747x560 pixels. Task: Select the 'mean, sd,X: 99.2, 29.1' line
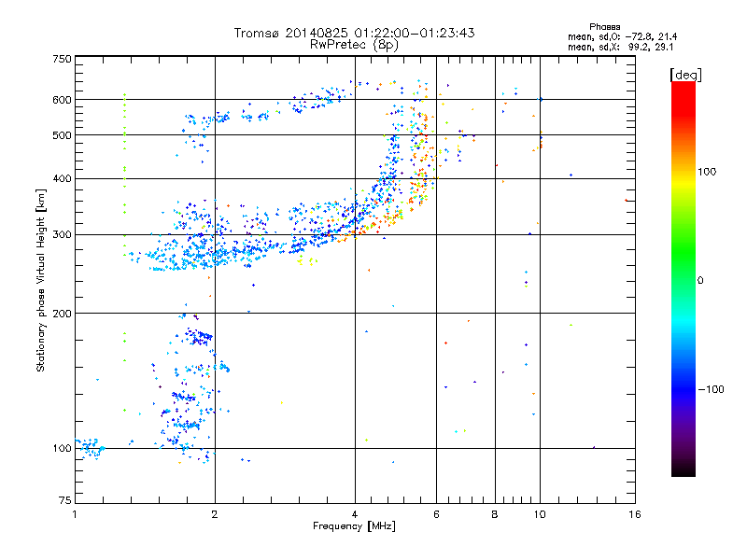pos(620,48)
